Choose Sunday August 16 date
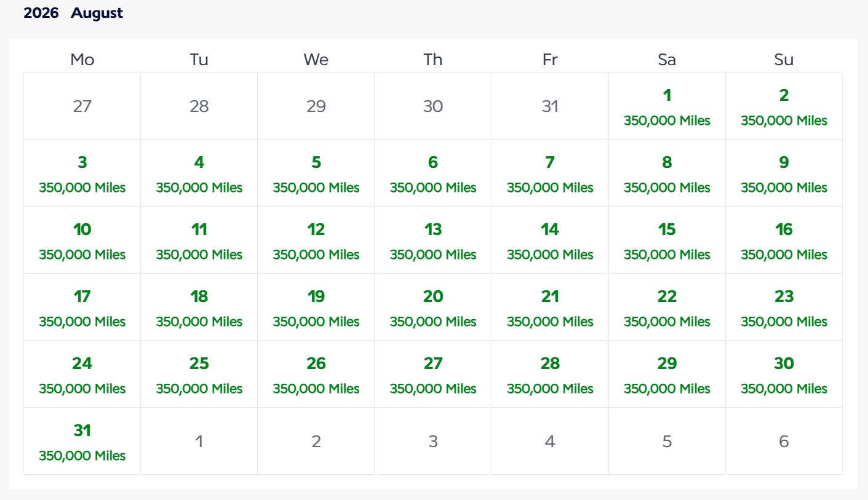The height and width of the screenshot is (500, 868). point(784,240)
